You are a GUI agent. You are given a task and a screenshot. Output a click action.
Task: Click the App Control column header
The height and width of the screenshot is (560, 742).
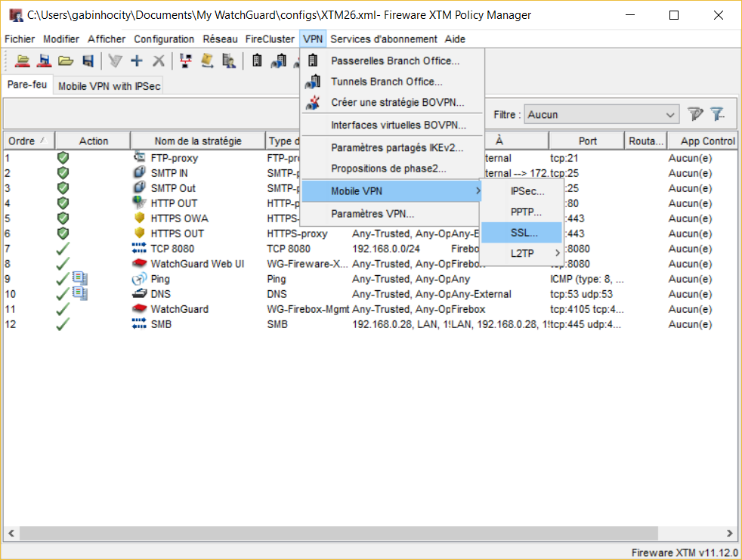[x=703, y=141]
